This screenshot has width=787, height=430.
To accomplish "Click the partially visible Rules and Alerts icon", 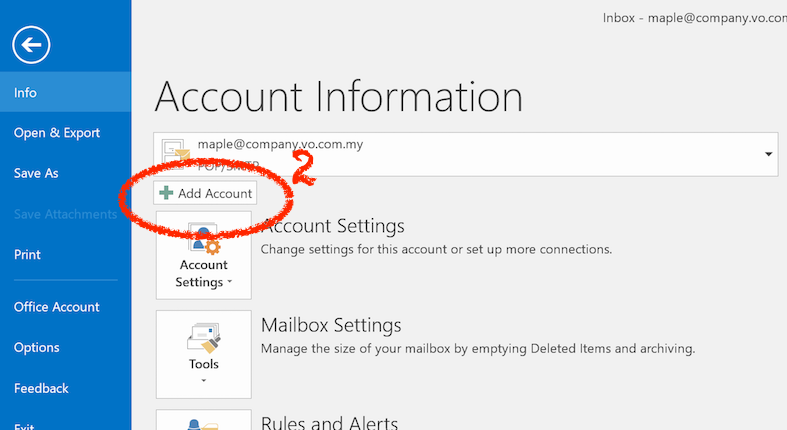I will [x=204, y=422].
